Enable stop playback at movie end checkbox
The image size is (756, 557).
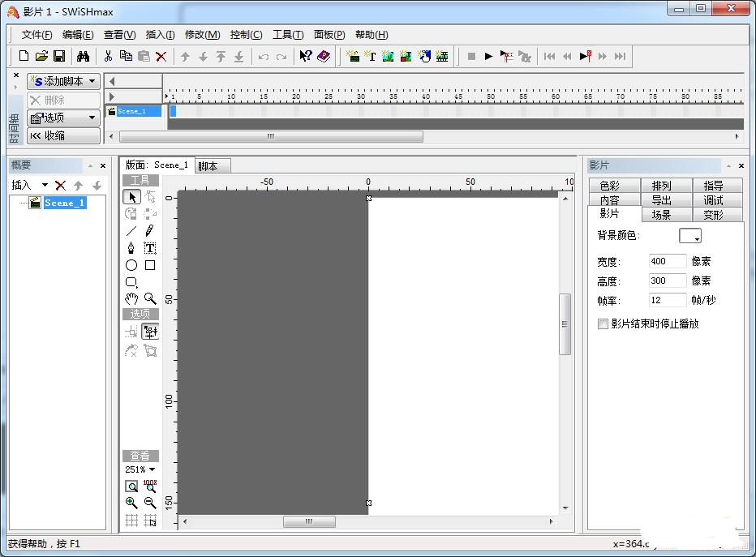(x=603, y=323)
